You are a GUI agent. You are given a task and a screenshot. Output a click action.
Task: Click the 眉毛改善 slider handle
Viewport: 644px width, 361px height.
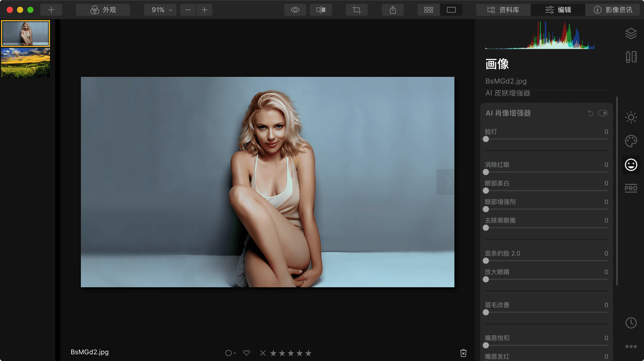(486, 312)
